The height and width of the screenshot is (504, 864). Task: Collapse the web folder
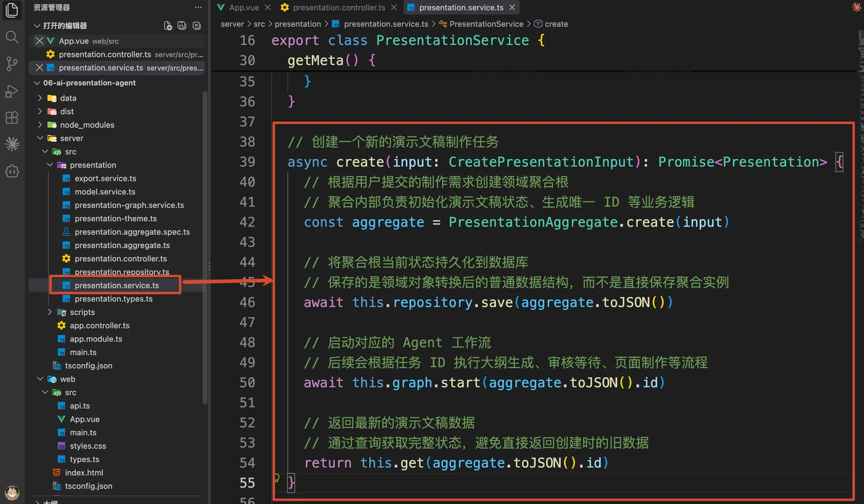39,379
